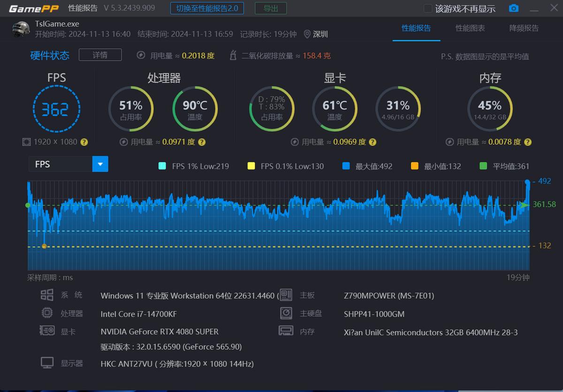Click the help icon beside 1920 x 1080

pos(84,142)
